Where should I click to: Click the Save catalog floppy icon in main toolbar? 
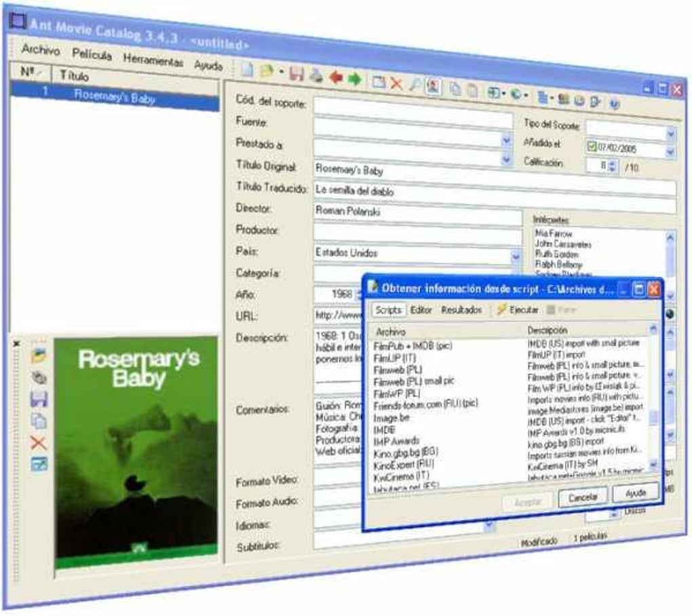(296, 74)
